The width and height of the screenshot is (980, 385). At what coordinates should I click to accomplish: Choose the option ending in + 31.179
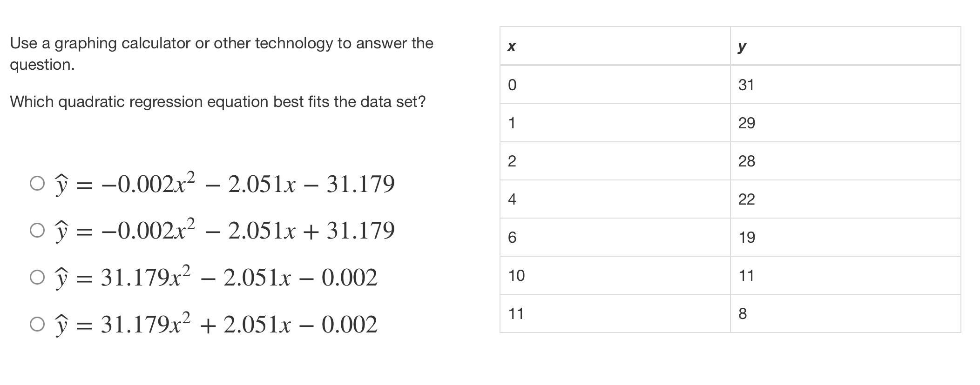point(37,230)
